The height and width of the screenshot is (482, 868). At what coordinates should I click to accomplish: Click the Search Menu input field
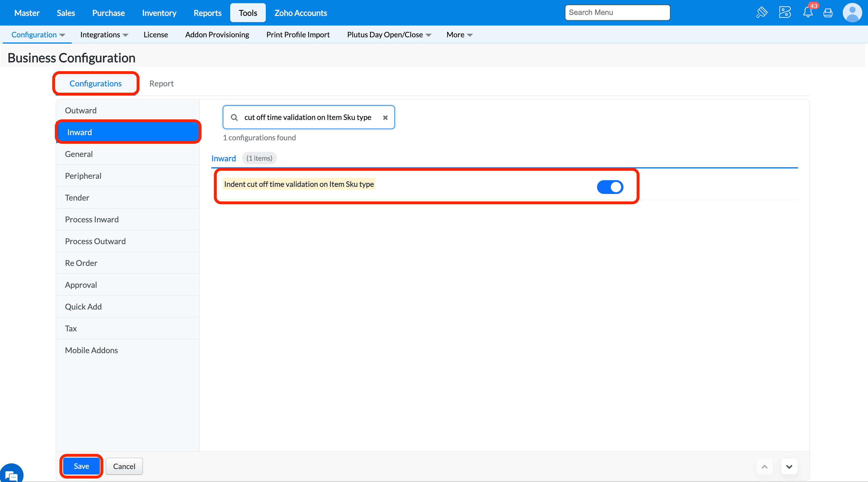(x=617, y=12)
